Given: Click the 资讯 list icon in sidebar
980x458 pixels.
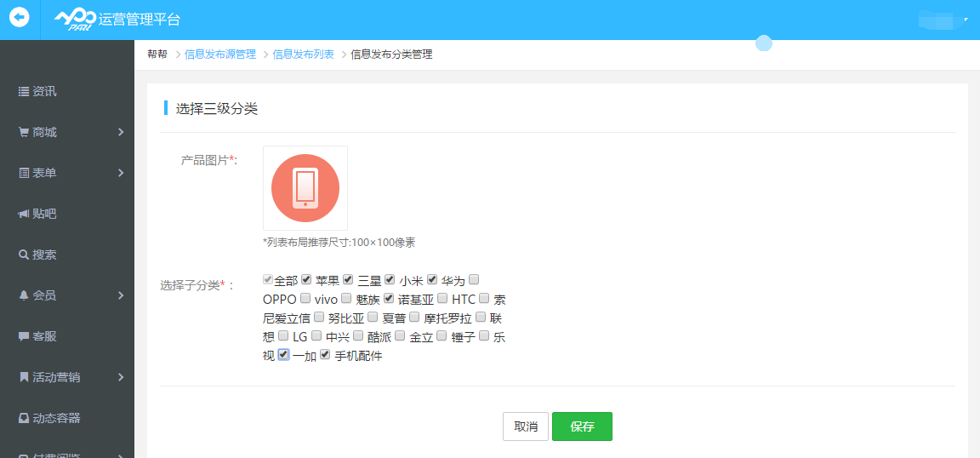Looking at the screenshot, I should (x=24, y=91).
